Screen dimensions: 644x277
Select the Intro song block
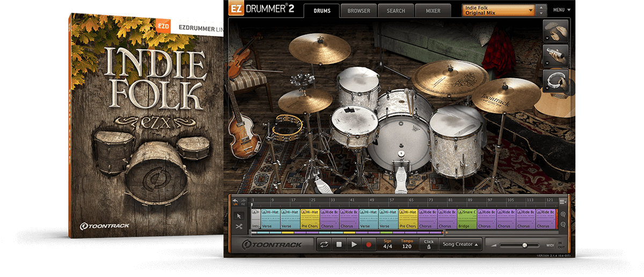256,219
